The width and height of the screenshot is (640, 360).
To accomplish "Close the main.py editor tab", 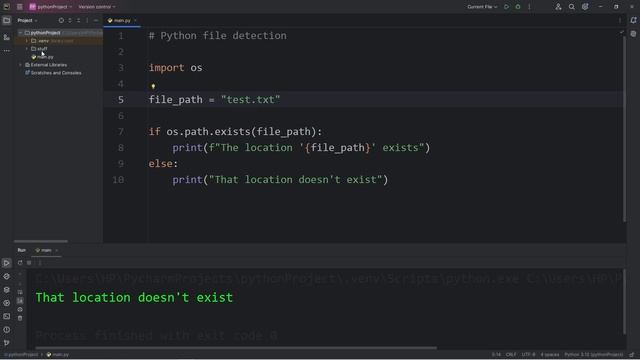I will click(x=136, y=20).
